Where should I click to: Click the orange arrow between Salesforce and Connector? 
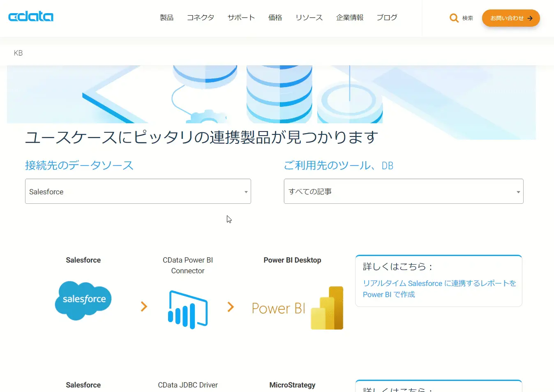pyautogui.click(x=143, y=307)
